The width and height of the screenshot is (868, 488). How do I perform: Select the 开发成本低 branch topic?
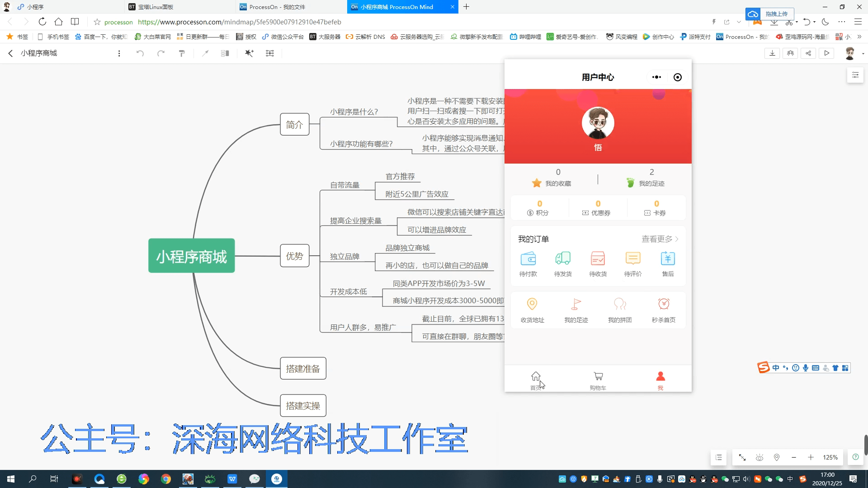tap(349, 291)
